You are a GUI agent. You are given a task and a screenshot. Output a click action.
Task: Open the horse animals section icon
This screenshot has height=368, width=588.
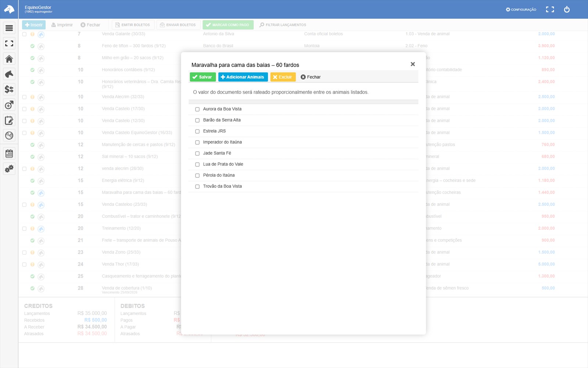click(x=9, y=74)
